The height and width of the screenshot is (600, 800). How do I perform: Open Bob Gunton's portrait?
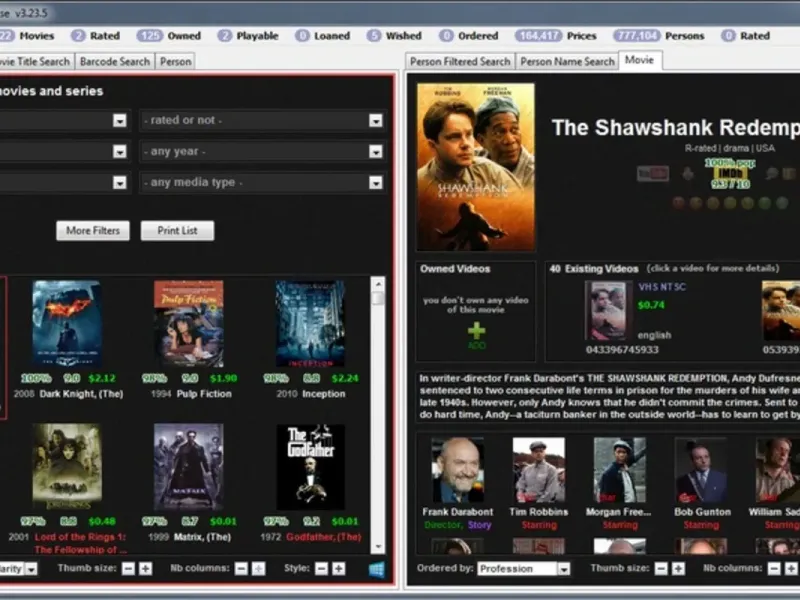[701, 470]
